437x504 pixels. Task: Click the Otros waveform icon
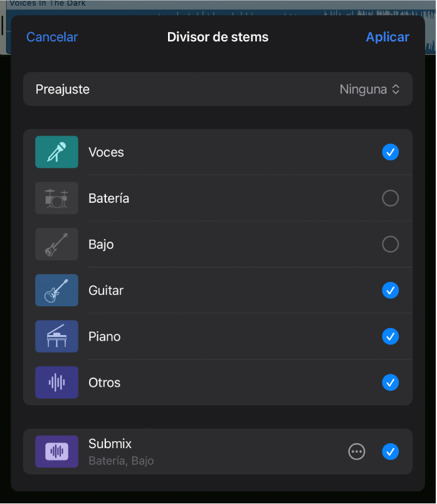point(55,382)
